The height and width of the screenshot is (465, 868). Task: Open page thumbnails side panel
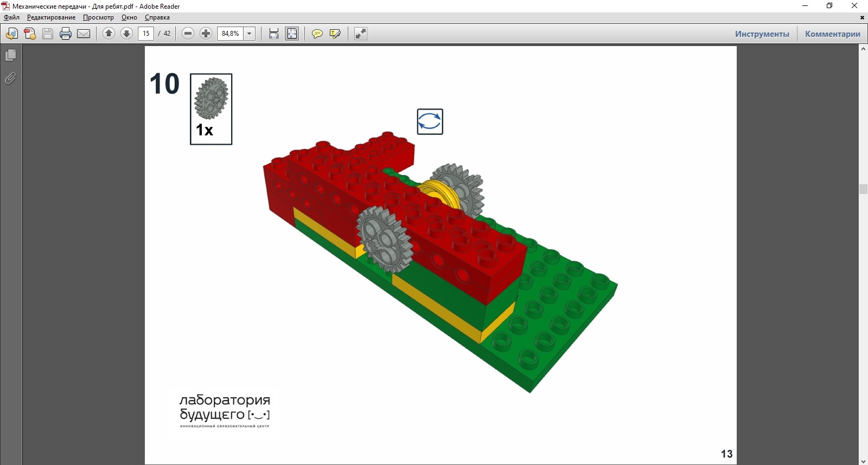point(10,55)
